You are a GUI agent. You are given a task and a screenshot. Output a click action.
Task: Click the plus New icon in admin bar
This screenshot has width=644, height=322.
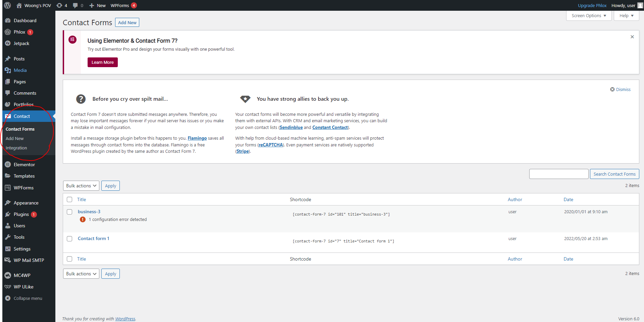[92, 5]
